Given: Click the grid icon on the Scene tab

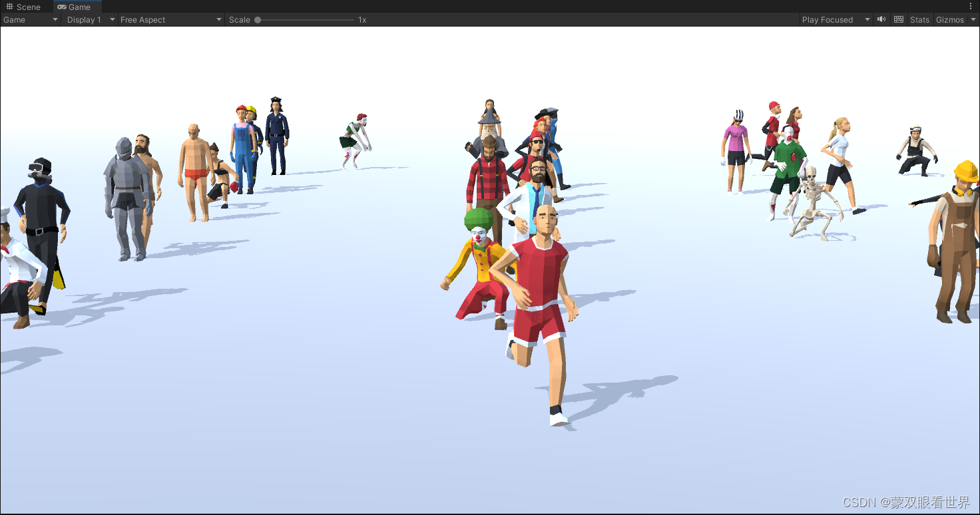Looking at the screenshot, I should 9,7.
